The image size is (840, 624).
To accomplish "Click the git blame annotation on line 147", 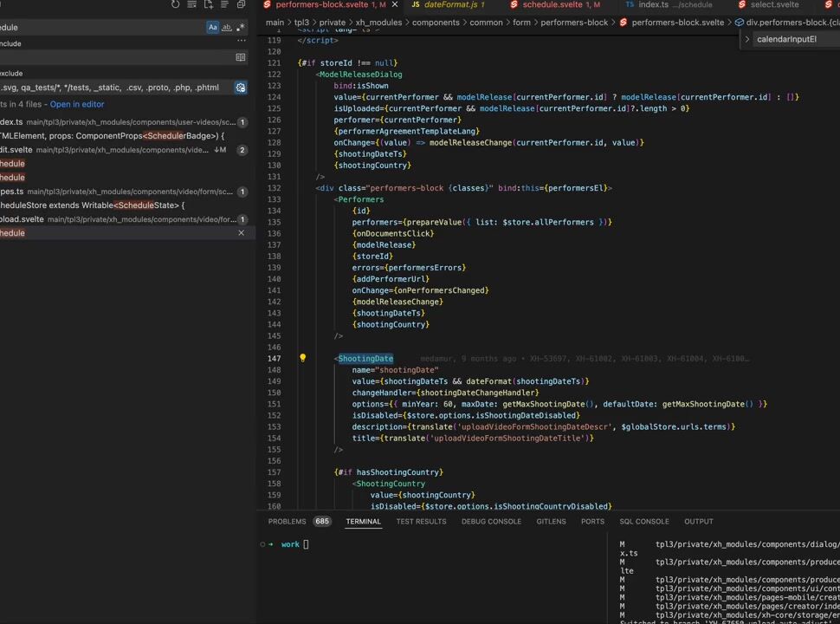I will [585, 359].
